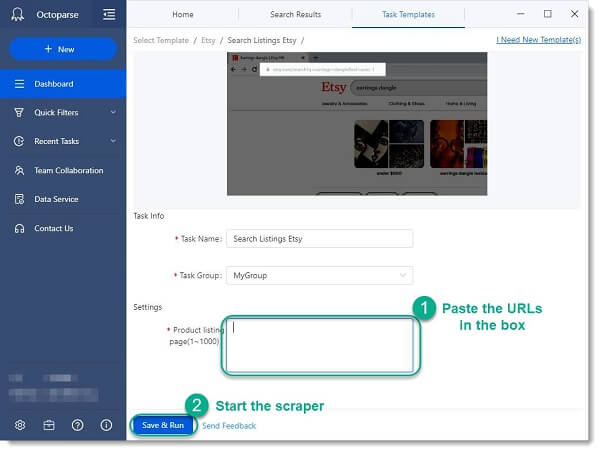Switch to the Home tab
600x452 pixels.
coord(183,15)
